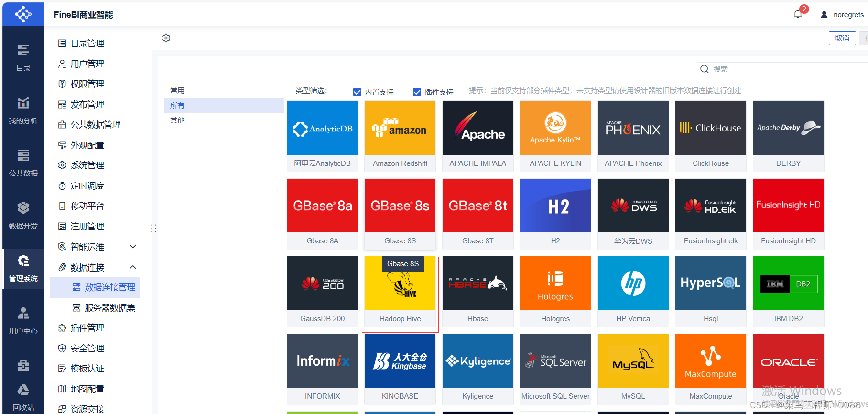Screen dimensions: 868x414
Task: Choose the FusionInsight HD tile
Action: [789, 214]
